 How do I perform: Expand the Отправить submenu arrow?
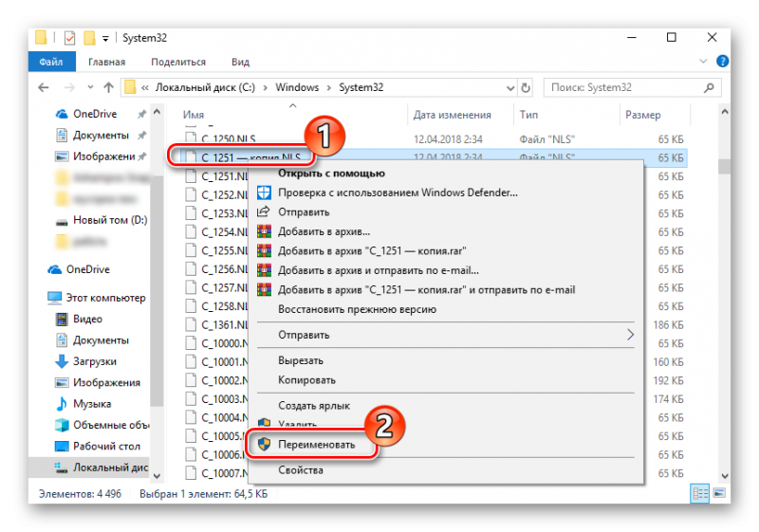[x=630, y=335]
